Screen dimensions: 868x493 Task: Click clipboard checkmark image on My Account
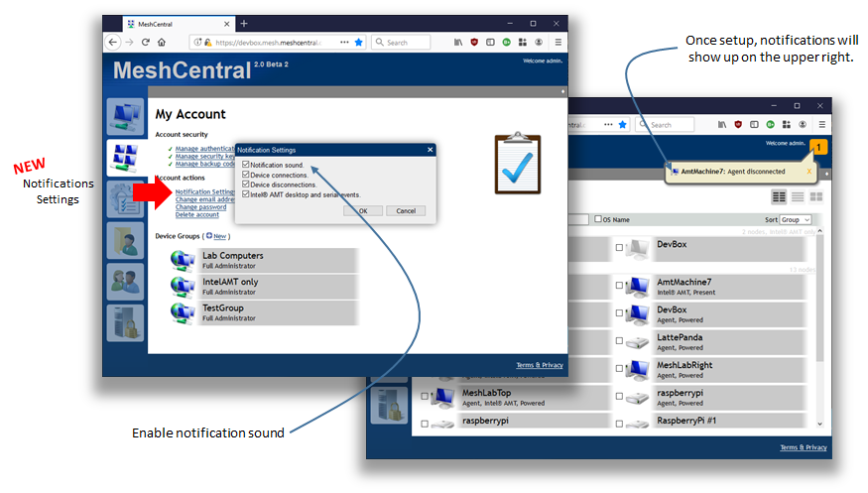518,164
